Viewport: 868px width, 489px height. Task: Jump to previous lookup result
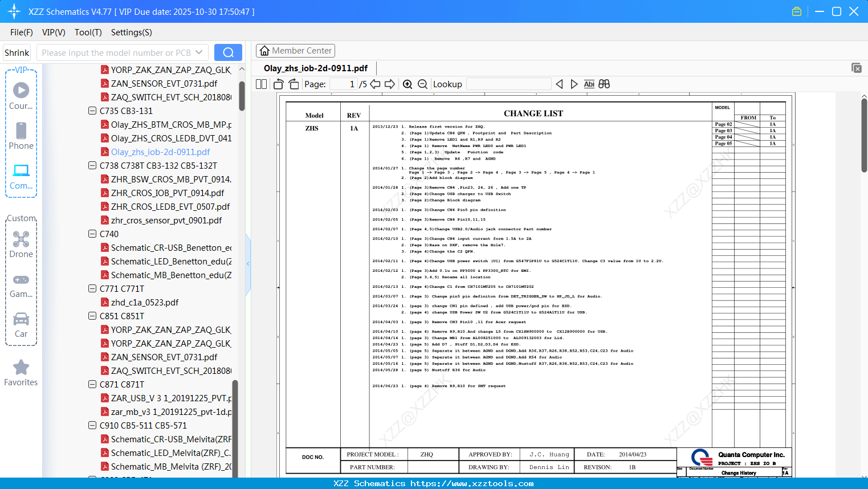tap(559, 84)
